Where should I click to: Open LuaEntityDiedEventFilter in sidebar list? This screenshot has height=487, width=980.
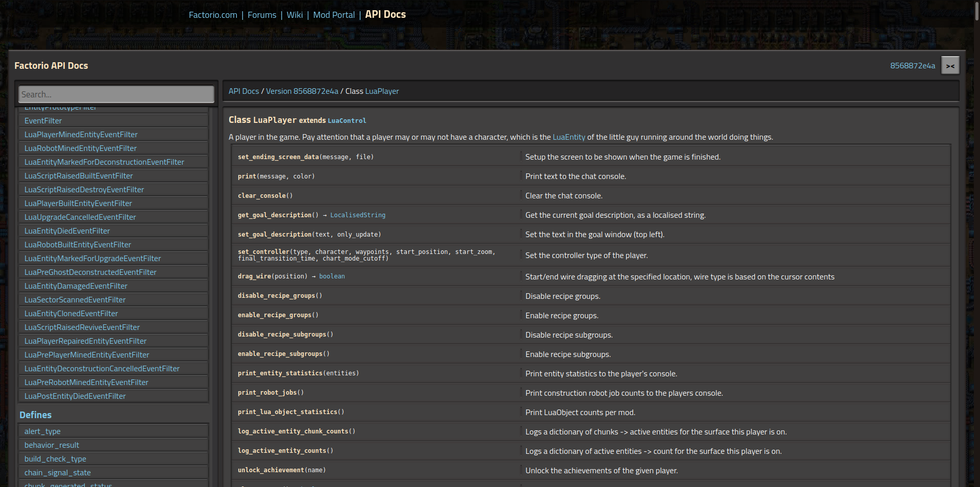[67, 231]
